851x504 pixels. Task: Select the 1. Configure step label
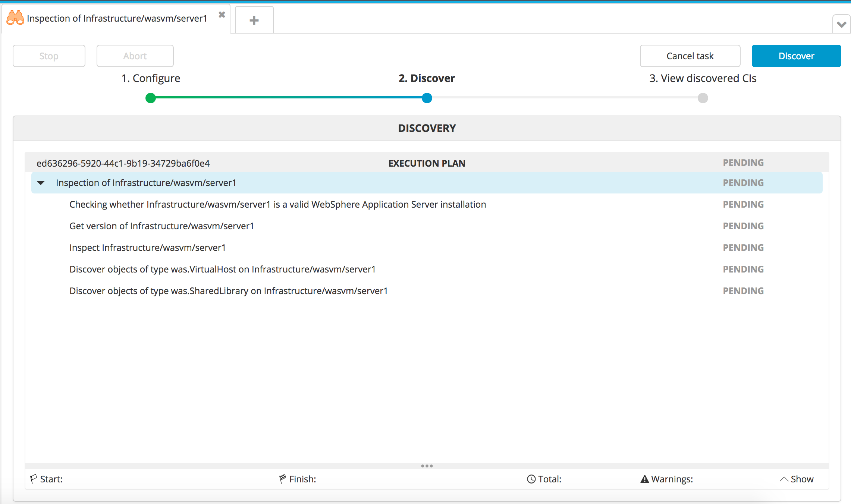tap(151, 78)
